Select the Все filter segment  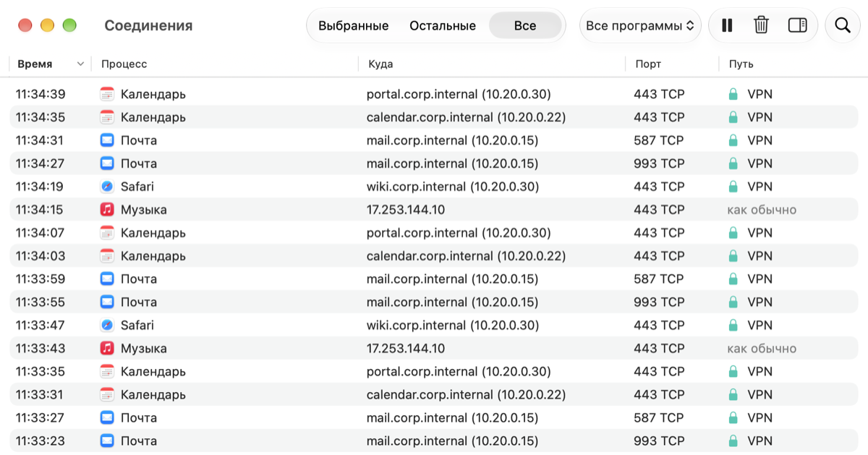click(x=525, y=25)
